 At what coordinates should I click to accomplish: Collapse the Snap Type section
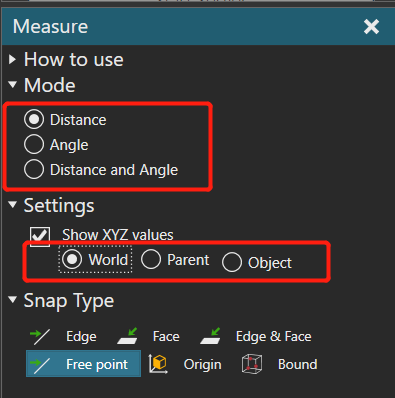(13, 300)
